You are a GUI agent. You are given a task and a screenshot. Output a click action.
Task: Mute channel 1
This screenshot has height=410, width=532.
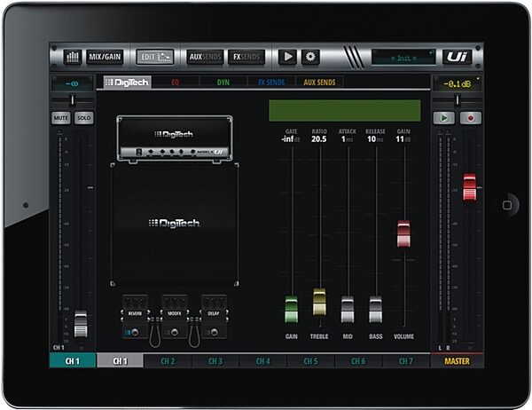point(60,118)
